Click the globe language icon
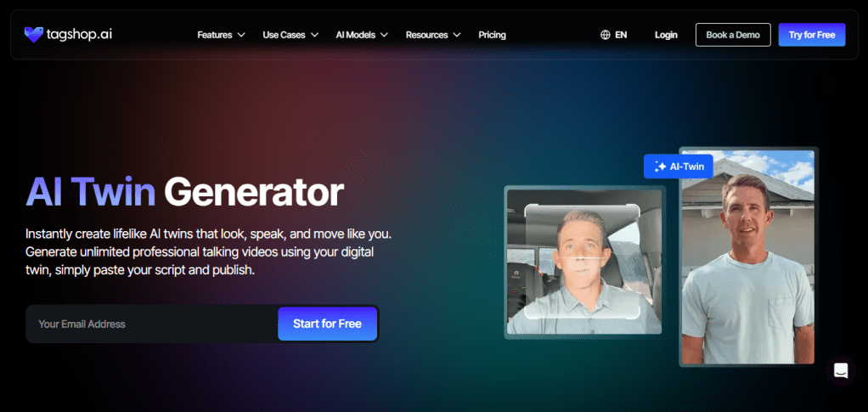Image resolution: width=868 pixels, height=412 pixels. point(605,35)
